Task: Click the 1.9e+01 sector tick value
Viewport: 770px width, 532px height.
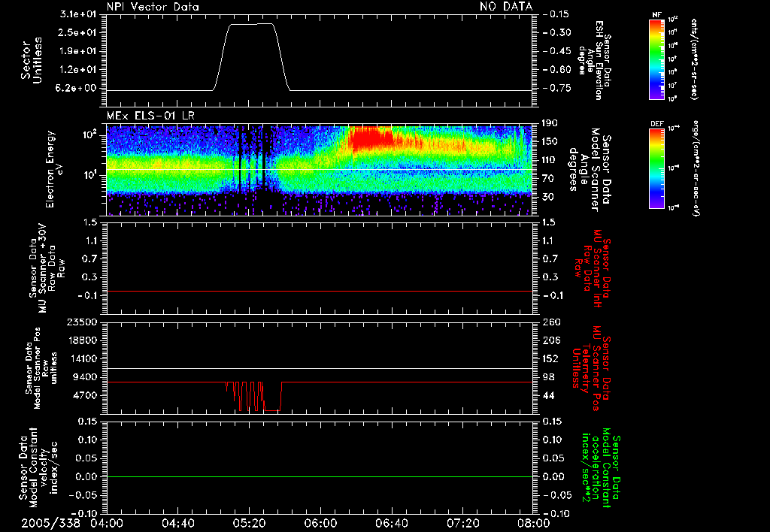Action: point(78,51)
